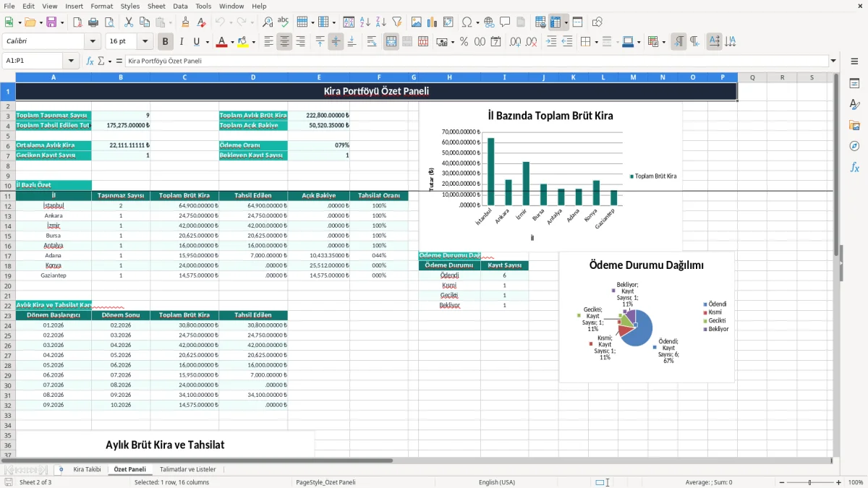
Task: Click the Save document icon
Action: click(x=51, y=22)
